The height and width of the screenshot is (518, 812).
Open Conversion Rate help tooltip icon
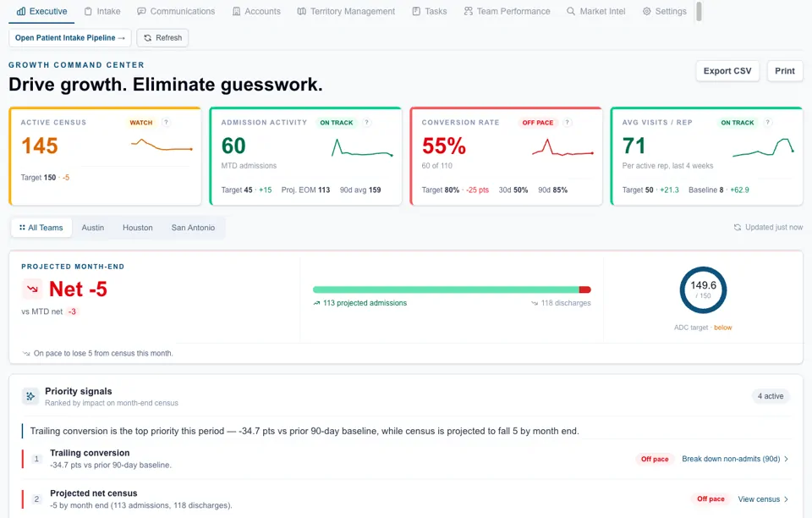point(567,122)
